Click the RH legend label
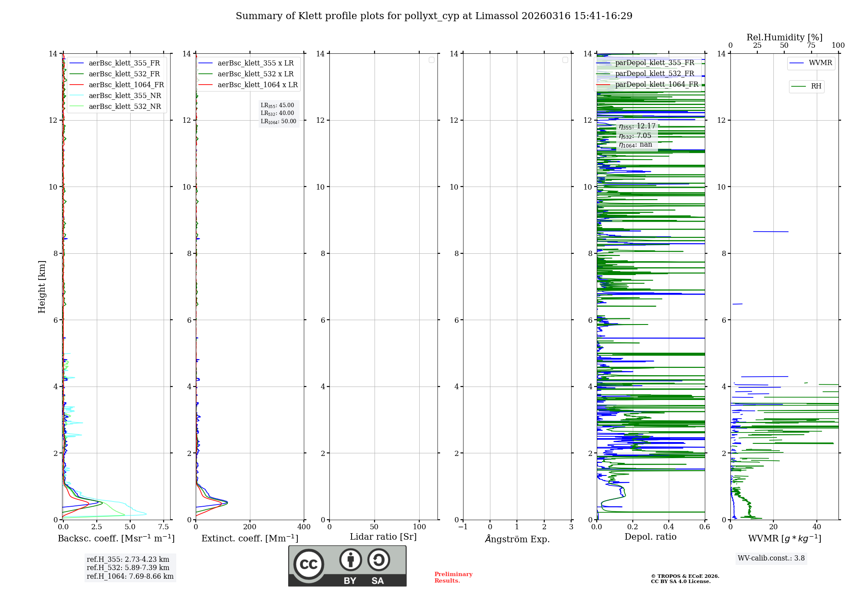 [x=815, y=86]
